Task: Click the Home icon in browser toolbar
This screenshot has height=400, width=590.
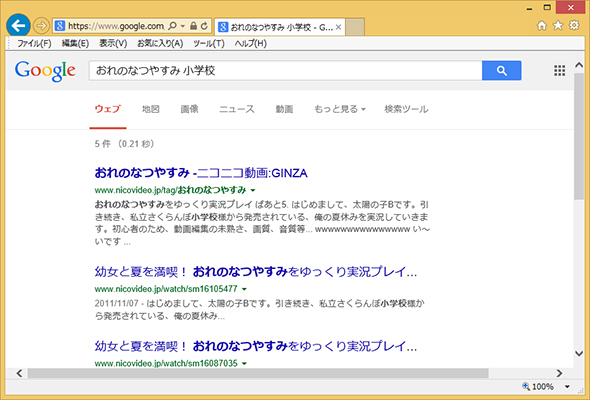Action: pyautogui.click(x=542, y=26)
